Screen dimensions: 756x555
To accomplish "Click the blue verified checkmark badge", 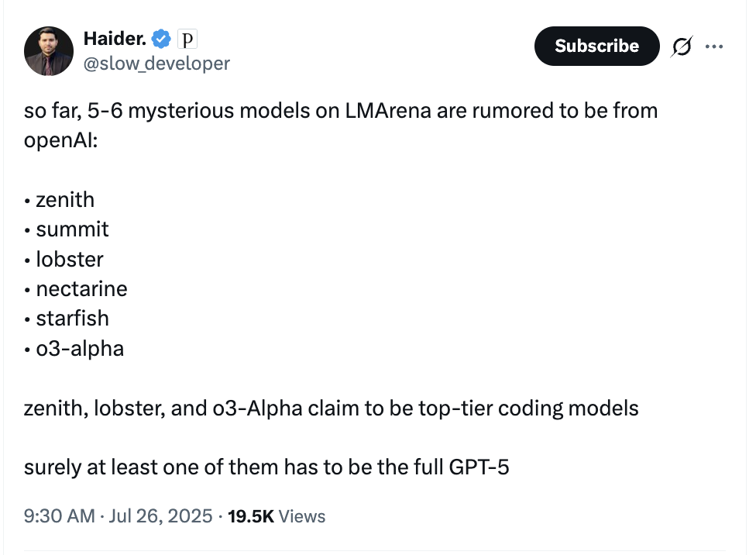I will 162,37.
